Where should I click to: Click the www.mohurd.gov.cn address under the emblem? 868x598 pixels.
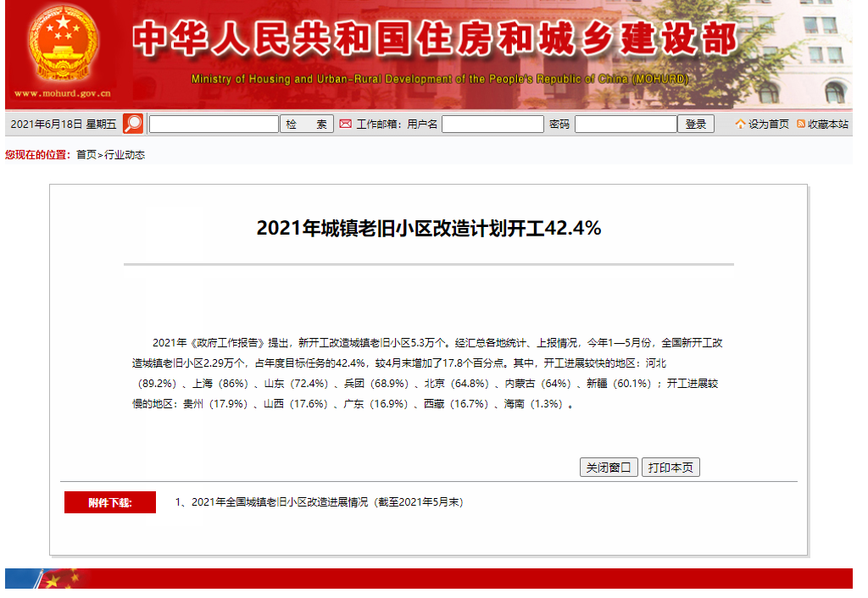click(63, 94)
